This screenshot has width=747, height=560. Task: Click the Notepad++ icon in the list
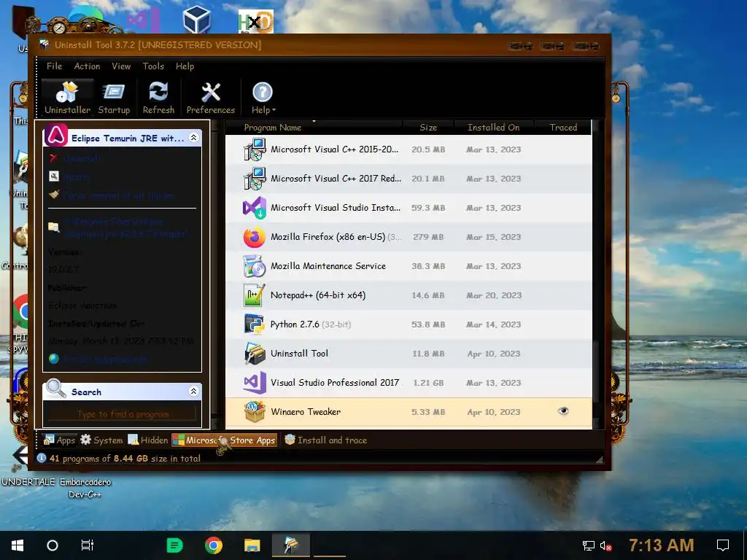point(255,295)
